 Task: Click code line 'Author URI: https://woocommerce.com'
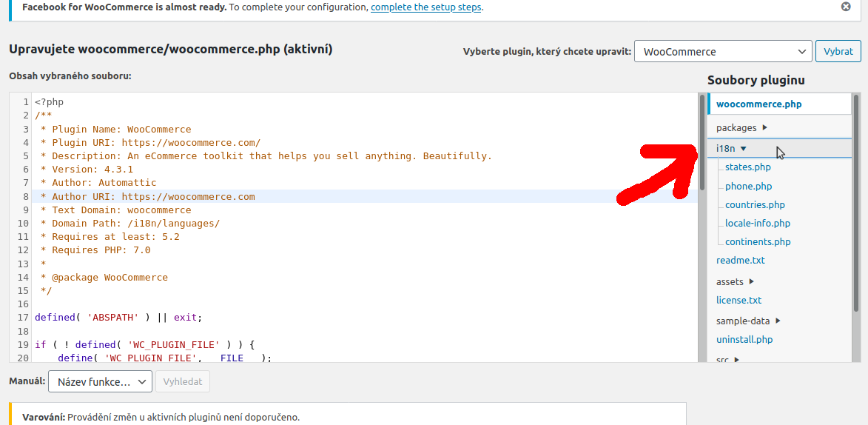pyautogui.click(x=148, y=197)
